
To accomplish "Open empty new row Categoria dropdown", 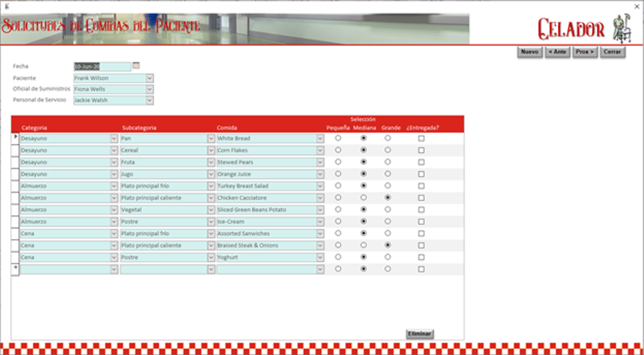I will 114,270.
